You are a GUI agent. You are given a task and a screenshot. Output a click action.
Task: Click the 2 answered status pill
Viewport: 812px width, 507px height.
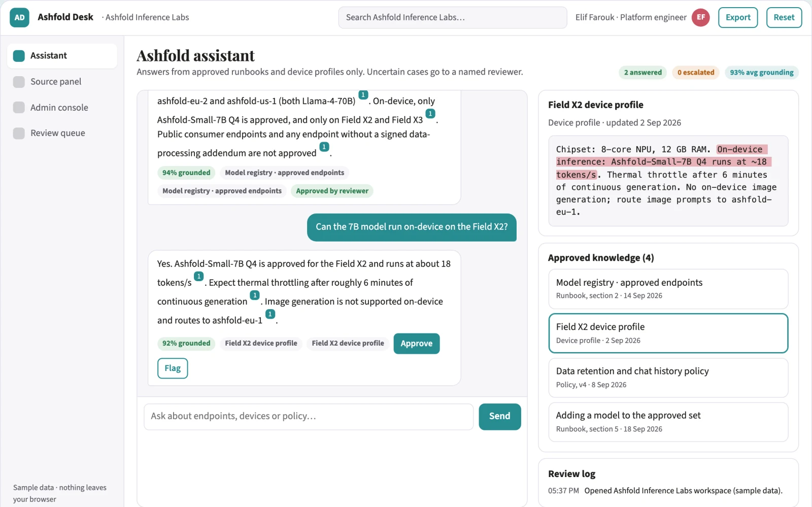tap(643, 73)
